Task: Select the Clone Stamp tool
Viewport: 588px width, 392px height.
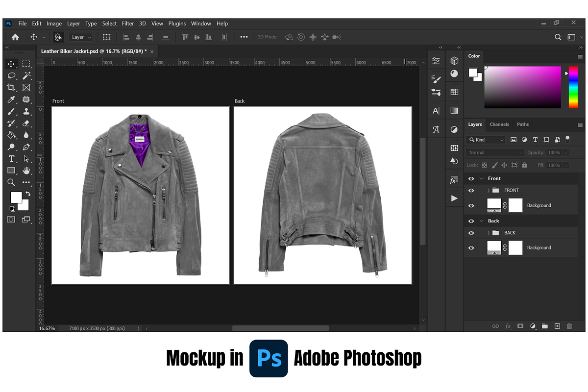Action: [26, 111]
